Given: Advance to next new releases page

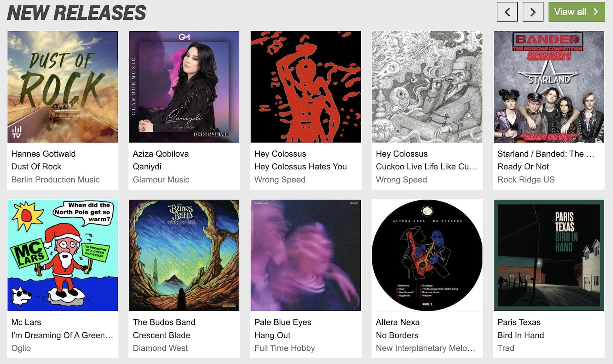Looking at the screenshot, I should tap(533, 12).
